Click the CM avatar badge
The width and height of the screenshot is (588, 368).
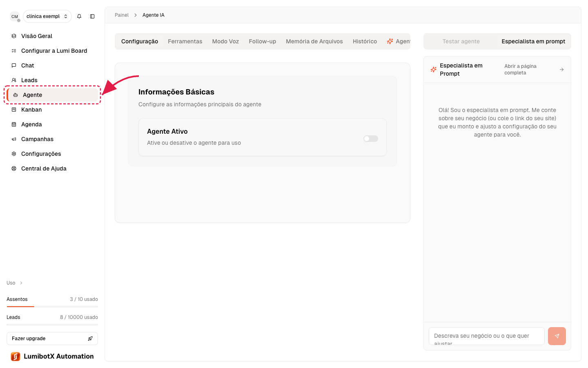[15, 16]
